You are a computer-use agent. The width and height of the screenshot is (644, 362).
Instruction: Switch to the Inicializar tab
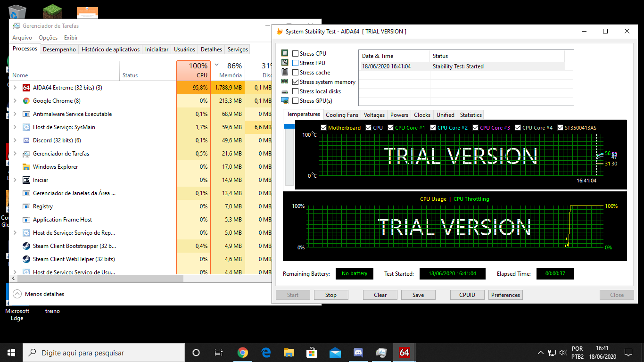[x=157, y=49]
